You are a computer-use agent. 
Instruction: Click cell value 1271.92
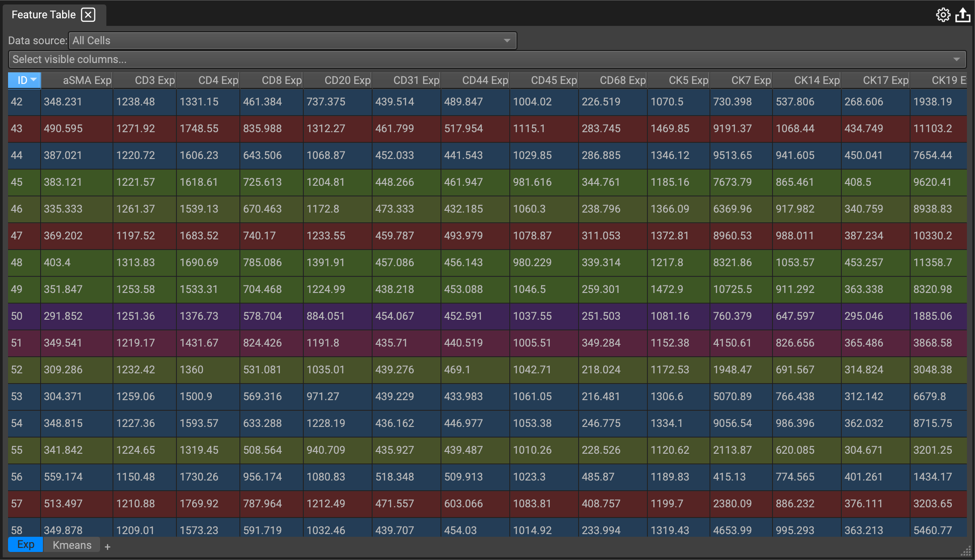click(x=135, y=129)
